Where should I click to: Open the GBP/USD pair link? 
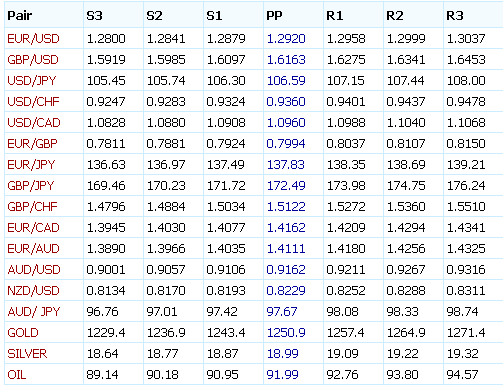33,60
